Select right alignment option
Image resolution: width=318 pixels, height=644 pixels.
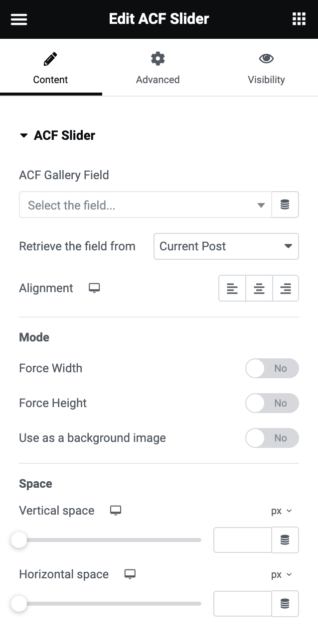point(285,288)
